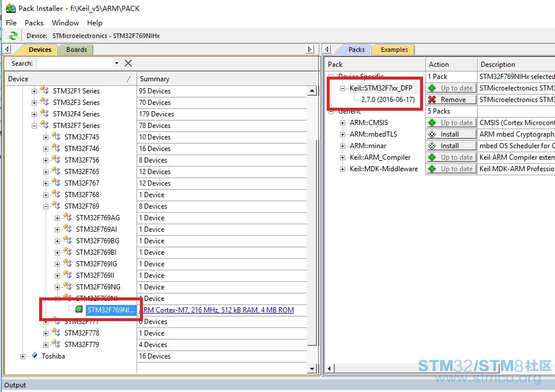Viewport: 555px width, 392px height.
Task: Select the STM32F778 tree item
Action: pos(82,333)
